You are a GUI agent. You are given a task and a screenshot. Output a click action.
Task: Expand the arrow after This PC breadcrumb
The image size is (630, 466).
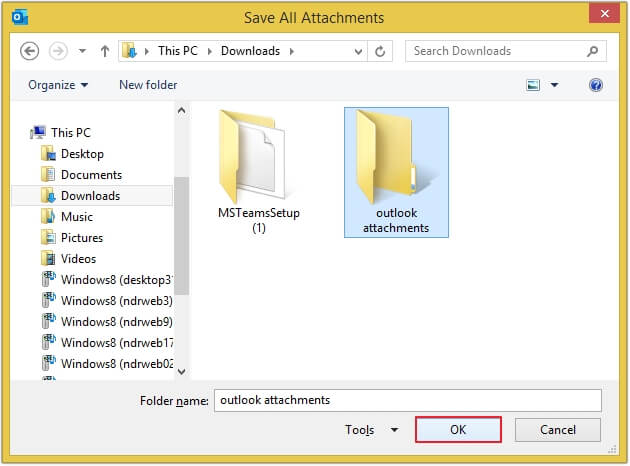click(x=210, y=51)
